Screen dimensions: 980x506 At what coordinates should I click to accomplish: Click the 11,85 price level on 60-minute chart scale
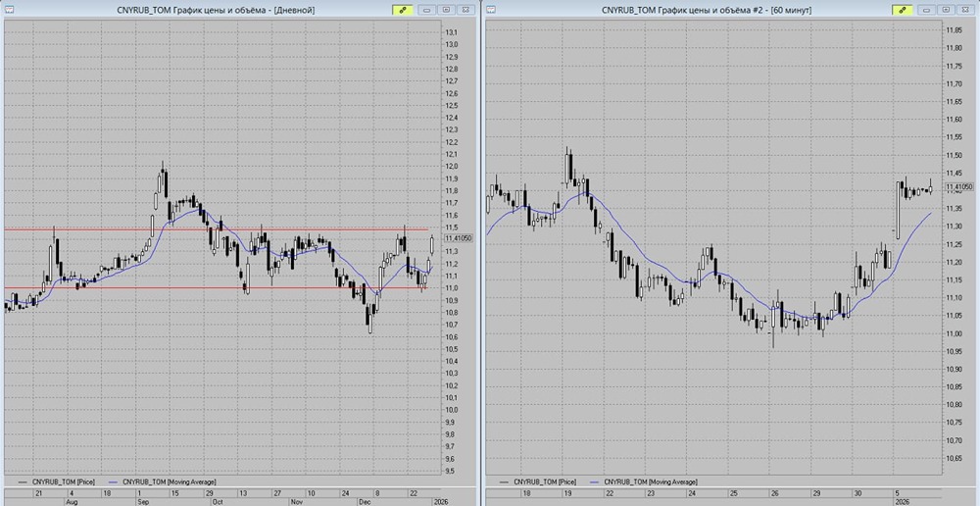[954, 30]
